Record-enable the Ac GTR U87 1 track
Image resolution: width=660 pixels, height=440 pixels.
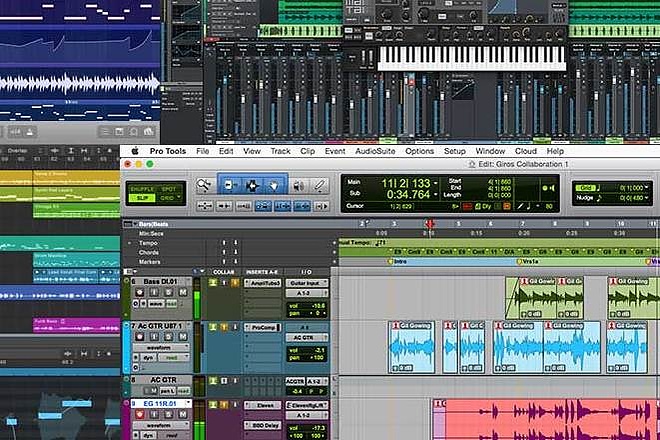(x=140, y=336)
